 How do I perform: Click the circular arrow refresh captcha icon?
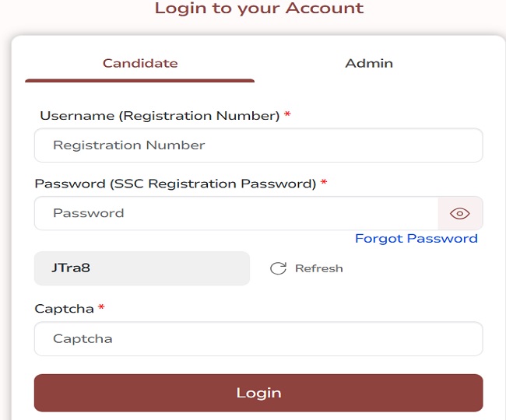click(278, 268)
